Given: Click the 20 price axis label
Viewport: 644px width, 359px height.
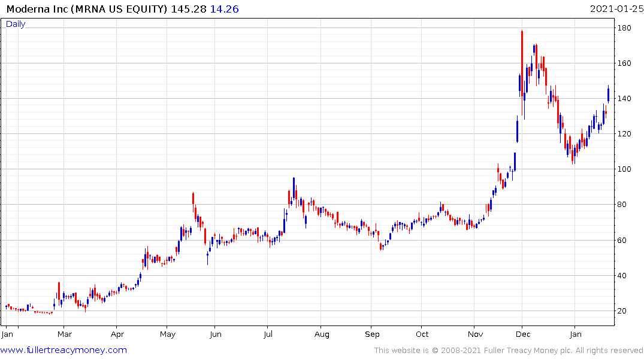Looking at the screenshot, I should 622,311.
